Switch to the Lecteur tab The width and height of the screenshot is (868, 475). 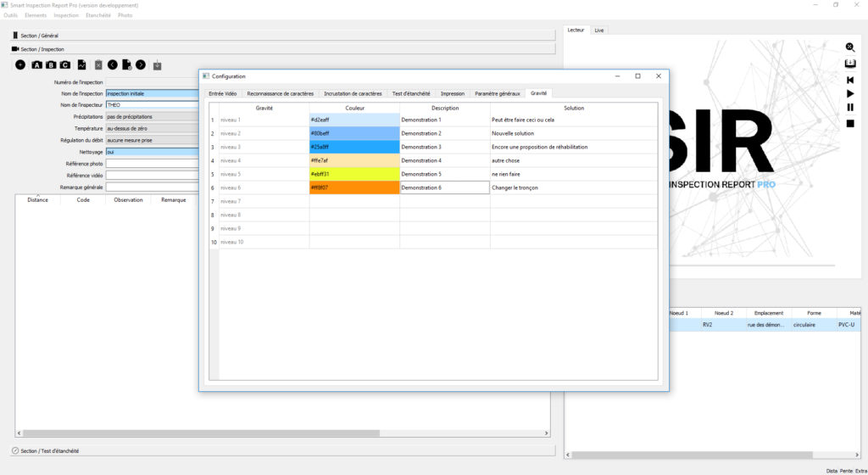pos(576,30)
